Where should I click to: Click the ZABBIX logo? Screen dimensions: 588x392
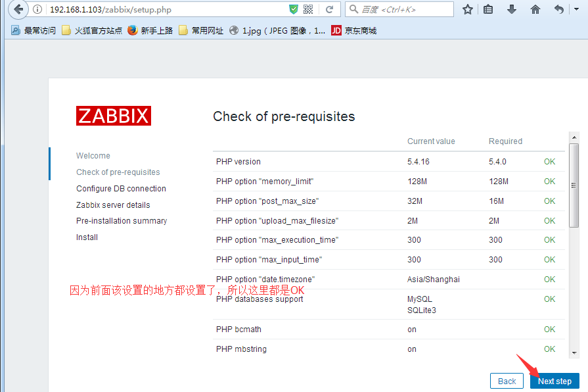[114, 116]
